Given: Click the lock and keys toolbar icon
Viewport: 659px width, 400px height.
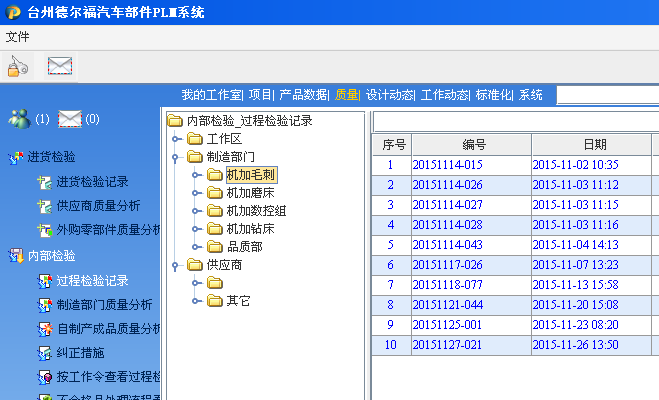Looking at the screenshot, I should (x=18, y=67).
